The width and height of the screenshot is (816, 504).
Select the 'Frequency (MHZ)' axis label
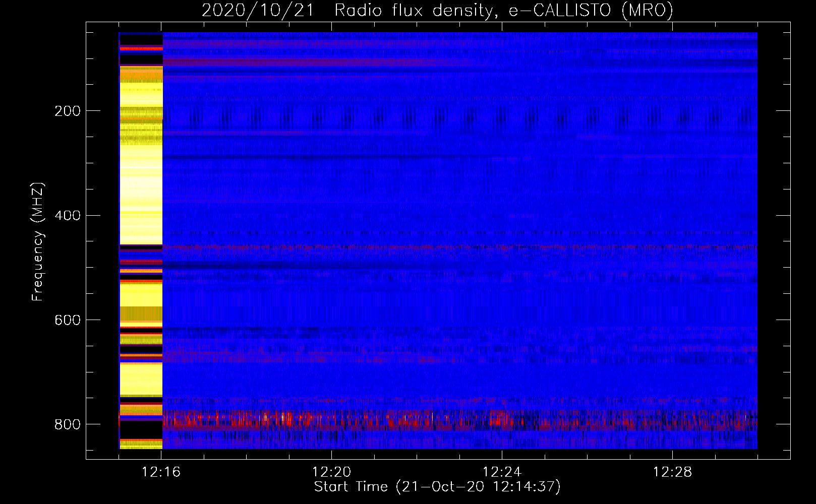click(x=38, y=241)
